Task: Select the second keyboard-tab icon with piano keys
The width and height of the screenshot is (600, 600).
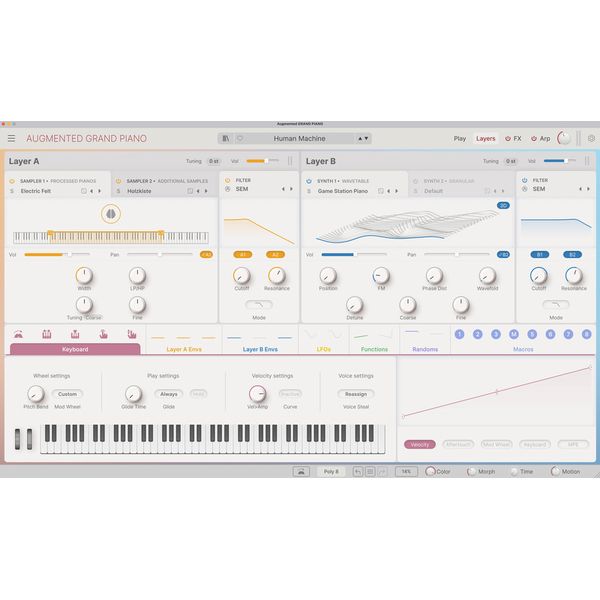Action: (x=47, y=334)
